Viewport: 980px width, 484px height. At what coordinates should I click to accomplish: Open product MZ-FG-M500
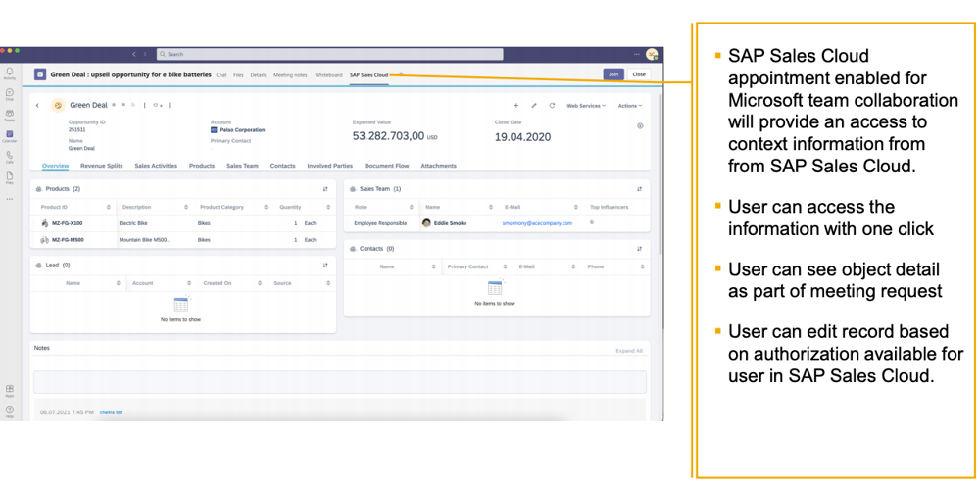coord(68,239)
